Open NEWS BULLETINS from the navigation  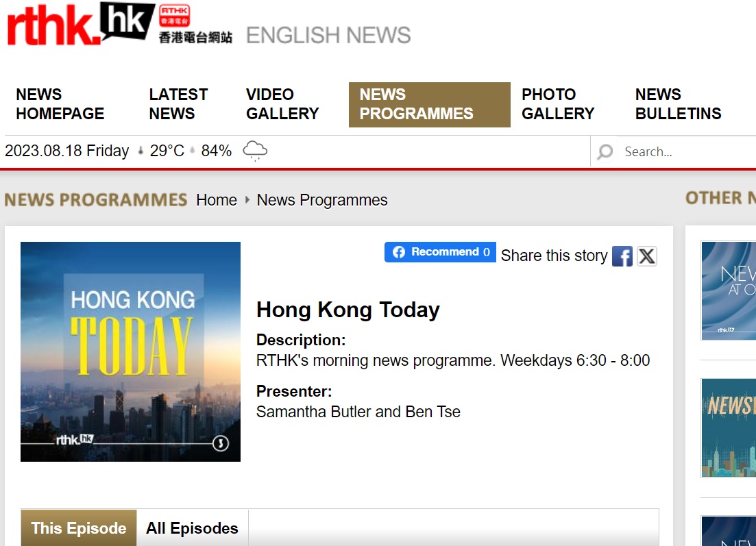tap(678, 104)
